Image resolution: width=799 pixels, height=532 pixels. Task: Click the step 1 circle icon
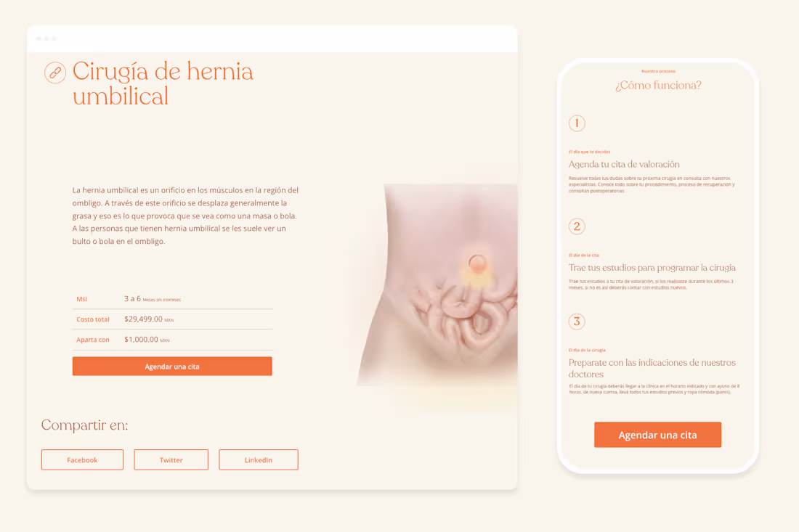pos(577,123)
